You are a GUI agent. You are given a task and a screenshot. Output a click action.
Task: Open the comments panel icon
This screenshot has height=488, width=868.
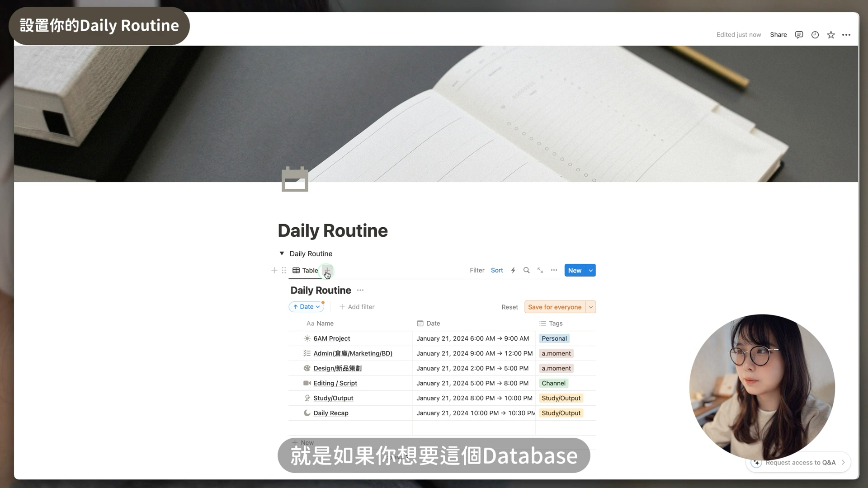pos(799,35)
